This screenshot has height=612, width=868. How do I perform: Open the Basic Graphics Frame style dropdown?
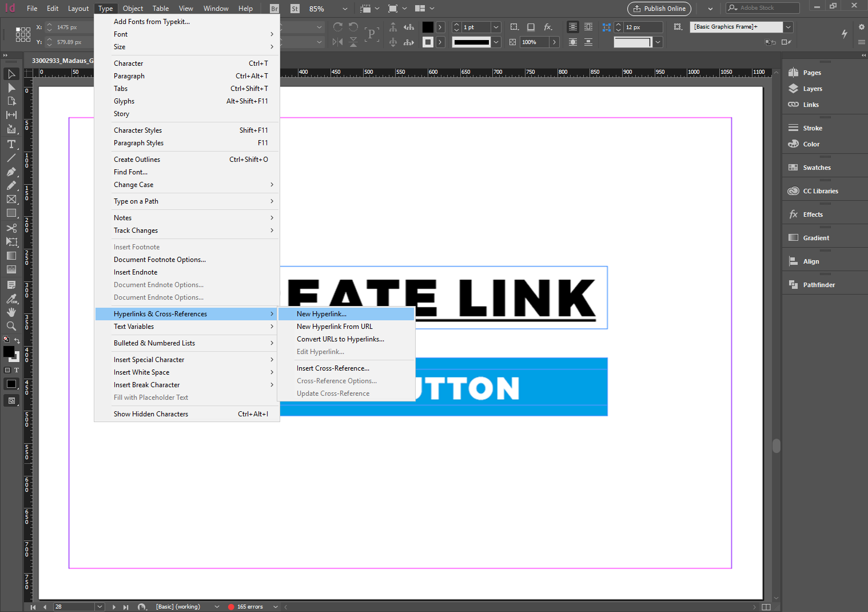click(x=789, y=27)
